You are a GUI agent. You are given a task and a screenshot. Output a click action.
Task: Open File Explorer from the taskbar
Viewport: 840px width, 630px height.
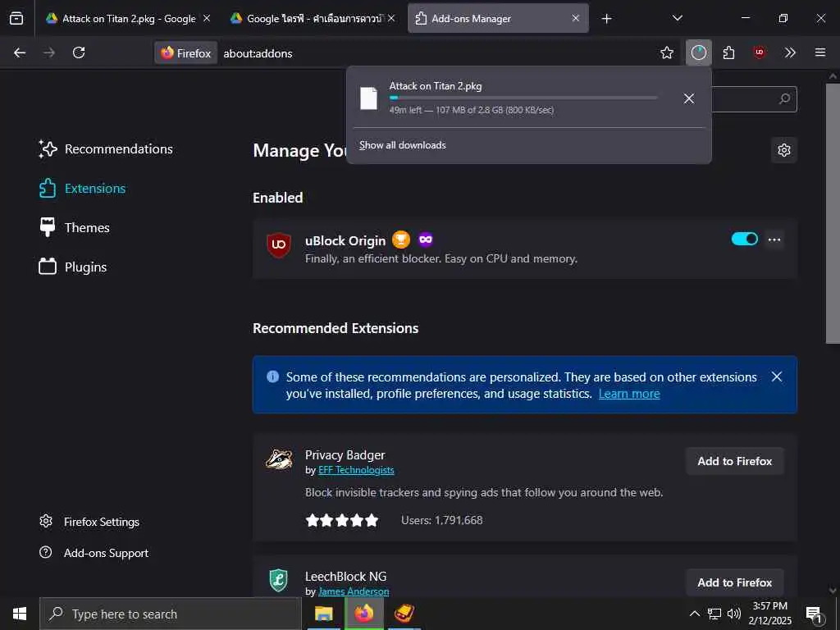pyautogui.click(x=323, y=614)
